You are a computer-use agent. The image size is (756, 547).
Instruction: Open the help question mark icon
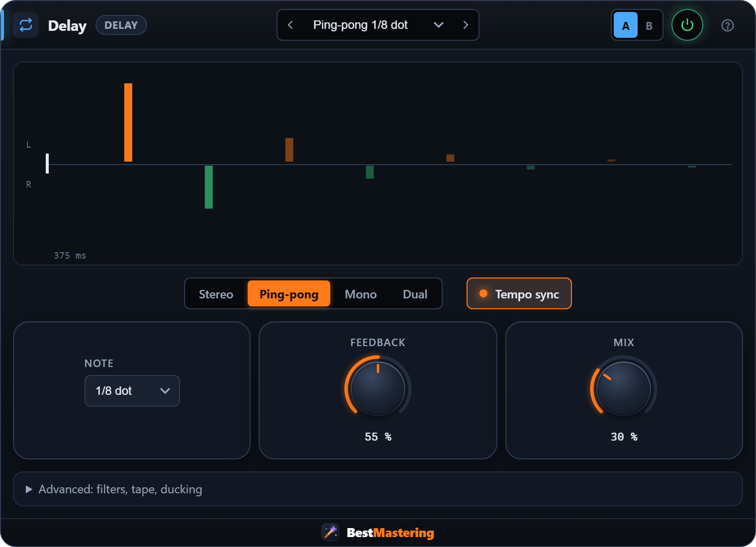(x=727, y=25)
